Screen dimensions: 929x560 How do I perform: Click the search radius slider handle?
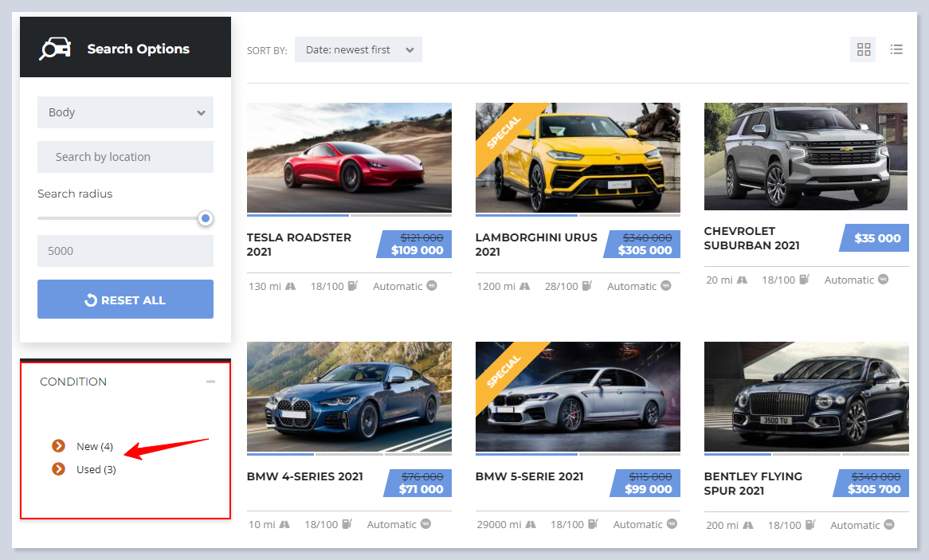click(206, 218)
